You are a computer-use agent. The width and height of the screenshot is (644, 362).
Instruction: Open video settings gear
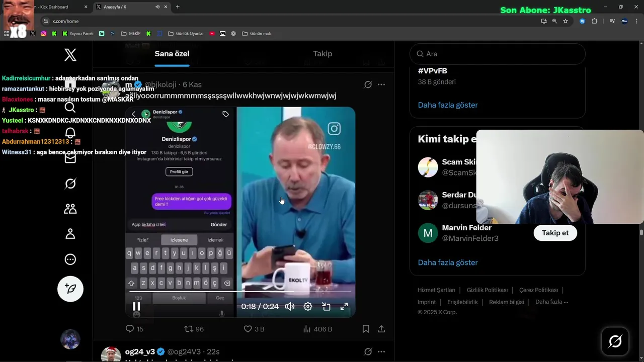(x=308, y=306)
